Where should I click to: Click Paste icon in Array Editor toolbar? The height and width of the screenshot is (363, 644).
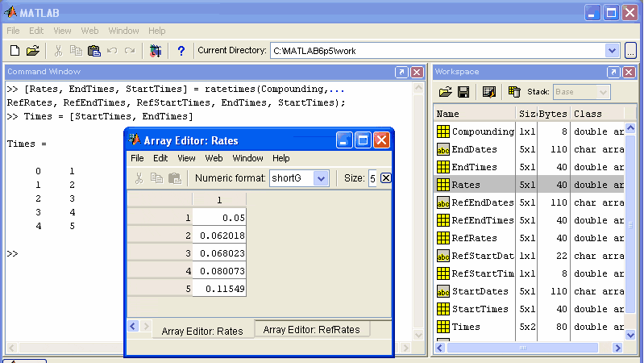pyautogui.click(x=175, y=178)
